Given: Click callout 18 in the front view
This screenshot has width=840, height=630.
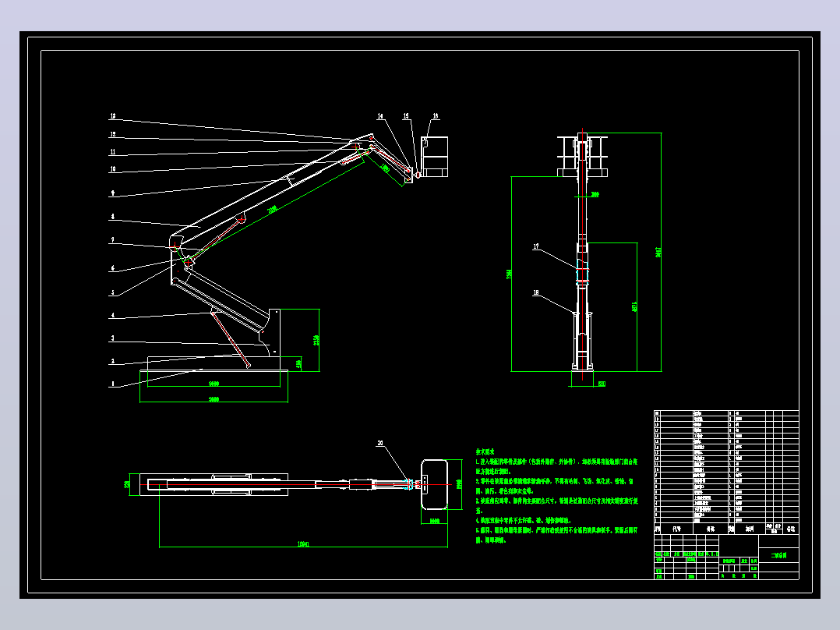Looking at the screenshot, I should 536,292.
